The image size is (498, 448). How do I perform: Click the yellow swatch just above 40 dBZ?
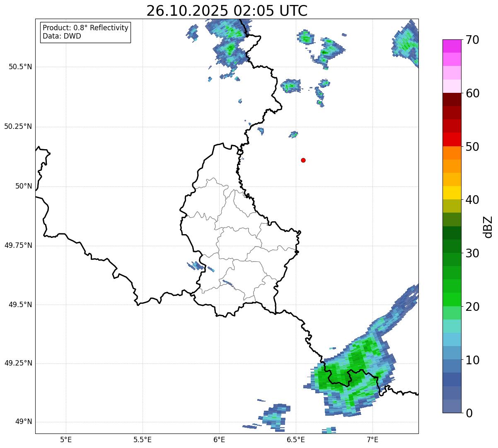point(452,193)
